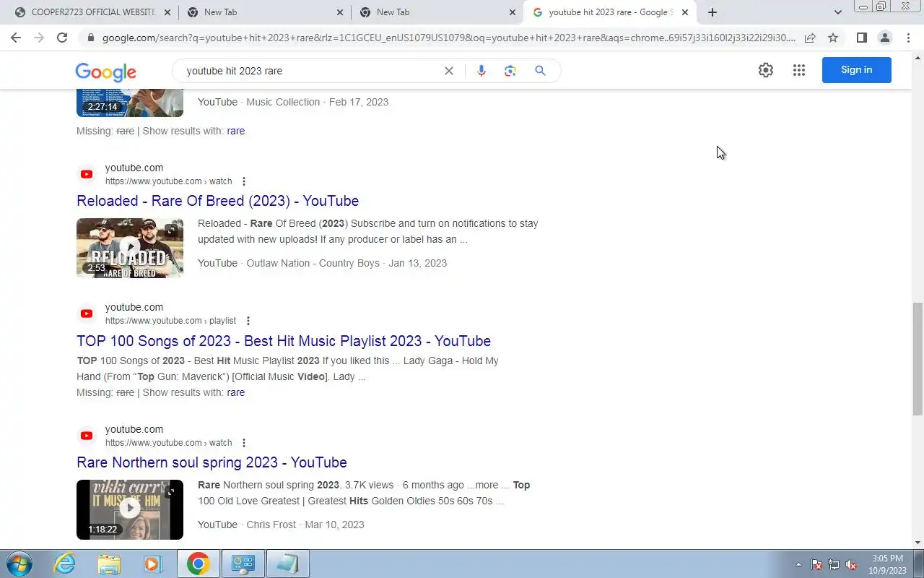Go to Google home via logo
924x578 pixels.
[105, 72]
